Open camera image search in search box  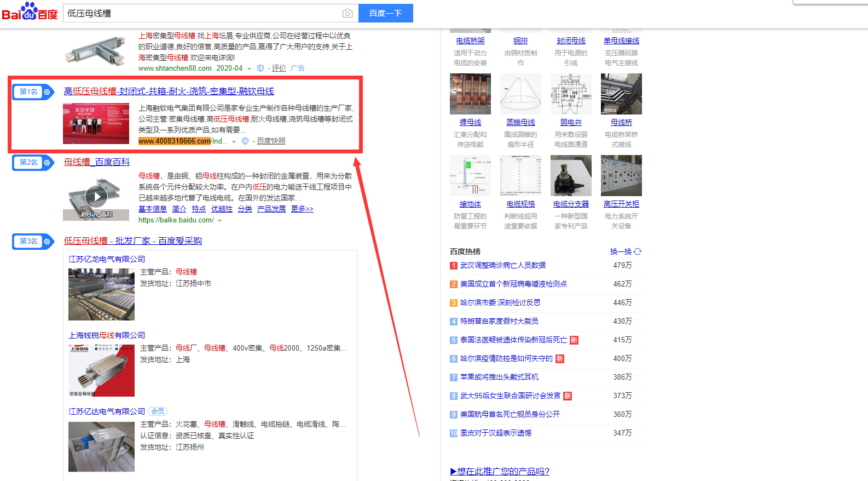347,13
